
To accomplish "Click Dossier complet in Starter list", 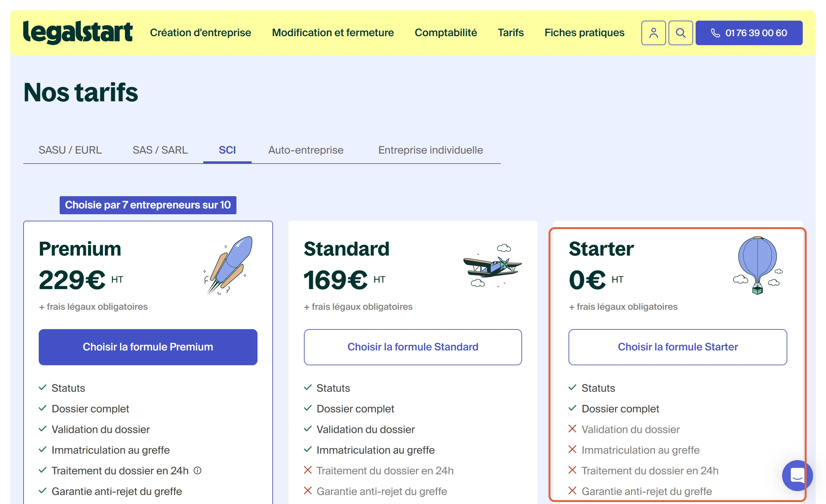I will tap(620, 409).
